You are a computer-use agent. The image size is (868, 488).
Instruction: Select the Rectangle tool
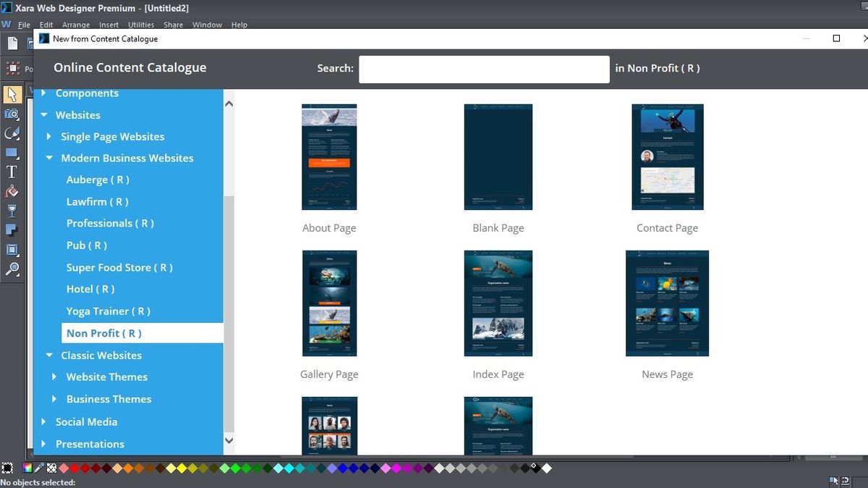pyautogui.click(x=12, y=153)
